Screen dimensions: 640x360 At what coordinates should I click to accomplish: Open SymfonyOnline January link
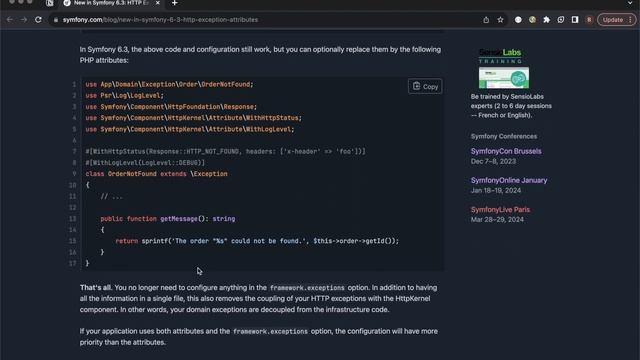point(509,180)
